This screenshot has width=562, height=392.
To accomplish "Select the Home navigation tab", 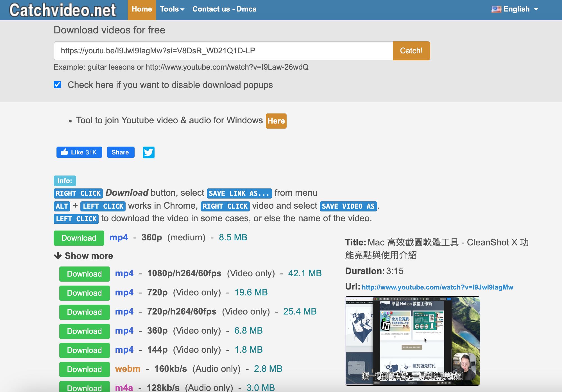I will coord(142,10).
